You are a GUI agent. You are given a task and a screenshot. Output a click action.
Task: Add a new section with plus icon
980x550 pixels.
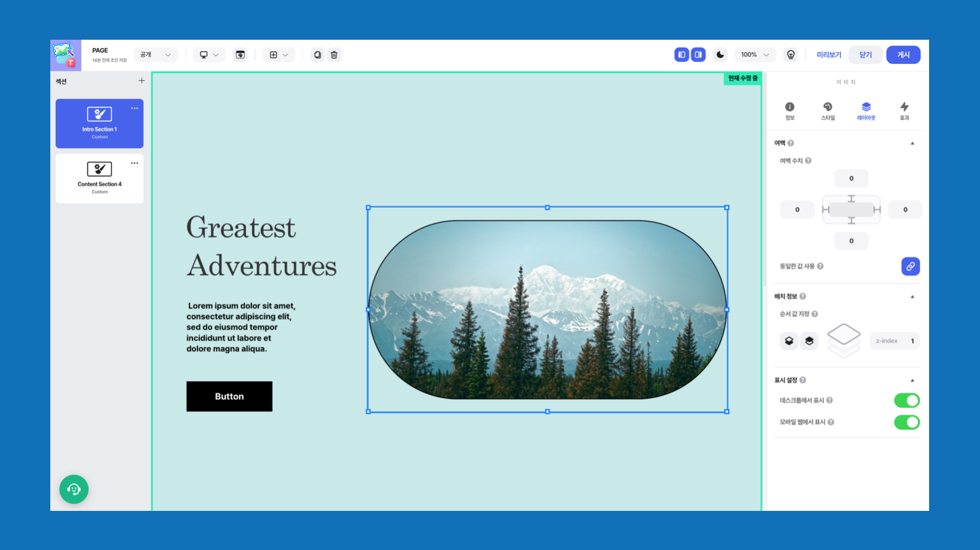[x=142, y=81]
